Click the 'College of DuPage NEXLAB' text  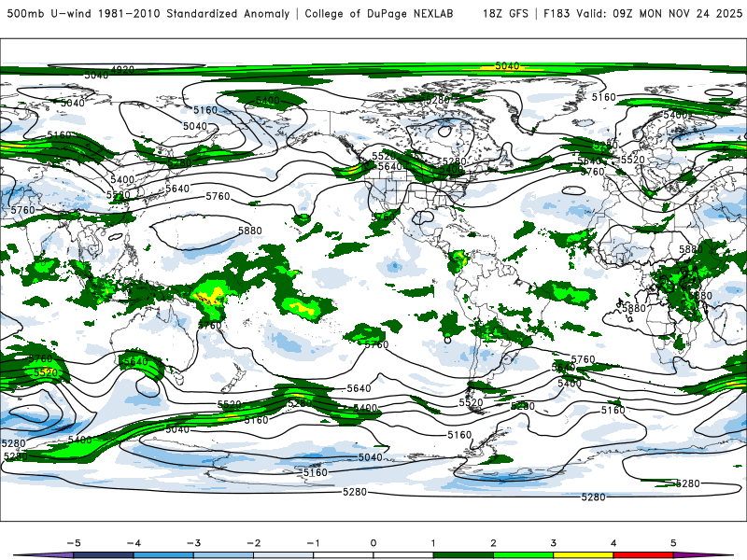[x=379, y=13]
